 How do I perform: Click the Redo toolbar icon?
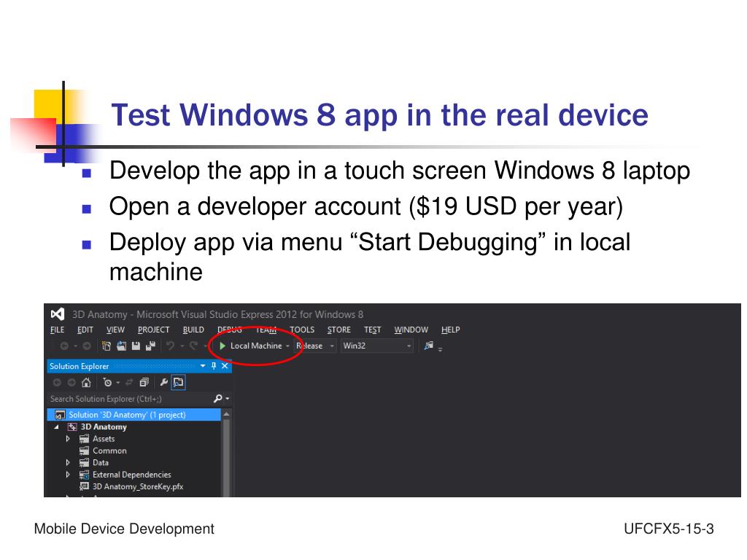coord(193,346)
